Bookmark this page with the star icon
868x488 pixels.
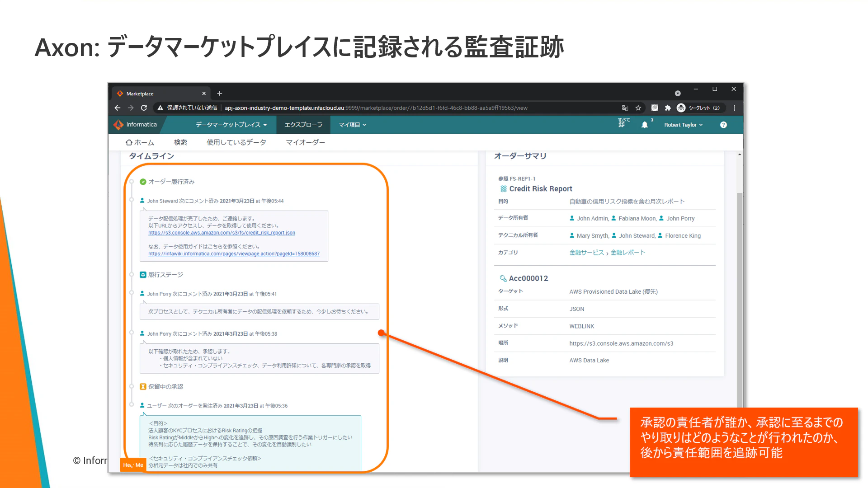click(638, 108)
